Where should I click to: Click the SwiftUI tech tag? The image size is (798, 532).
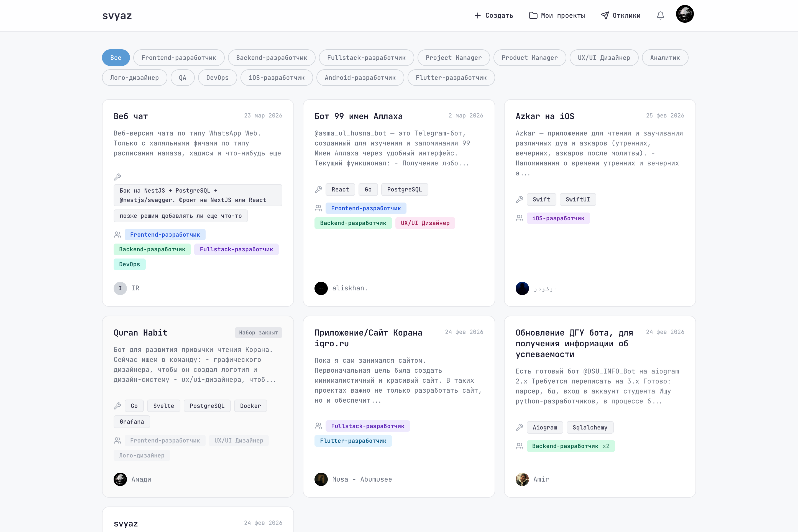(x=578, y=199)
